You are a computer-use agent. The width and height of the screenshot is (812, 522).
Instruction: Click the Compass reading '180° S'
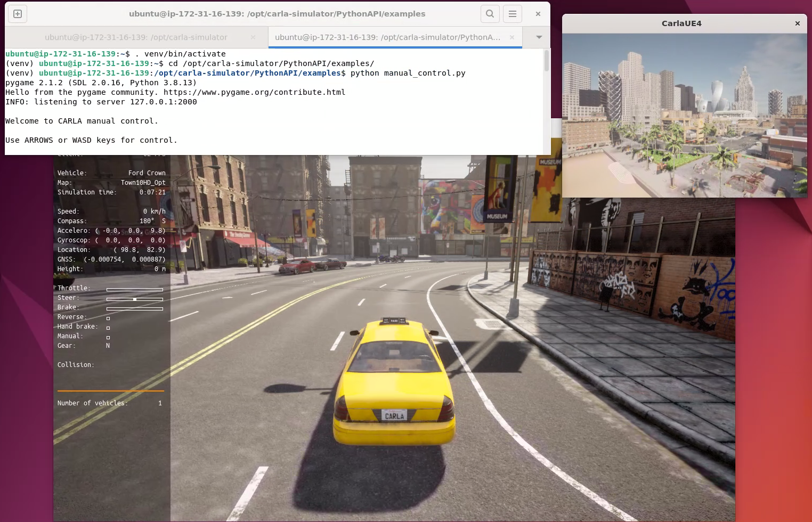(x=152, y=221)
